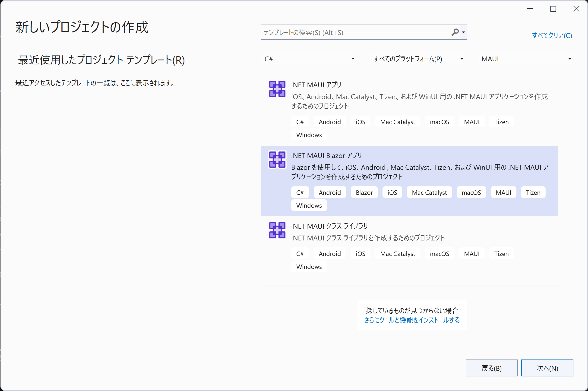Click the 最近使用したプロジェクト テンプレート heading

[101, 60]
